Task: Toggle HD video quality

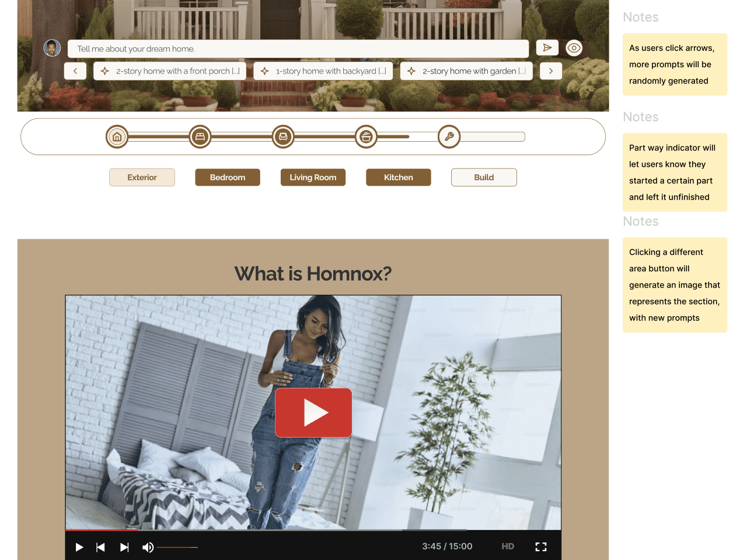Action: coord(508,547)
